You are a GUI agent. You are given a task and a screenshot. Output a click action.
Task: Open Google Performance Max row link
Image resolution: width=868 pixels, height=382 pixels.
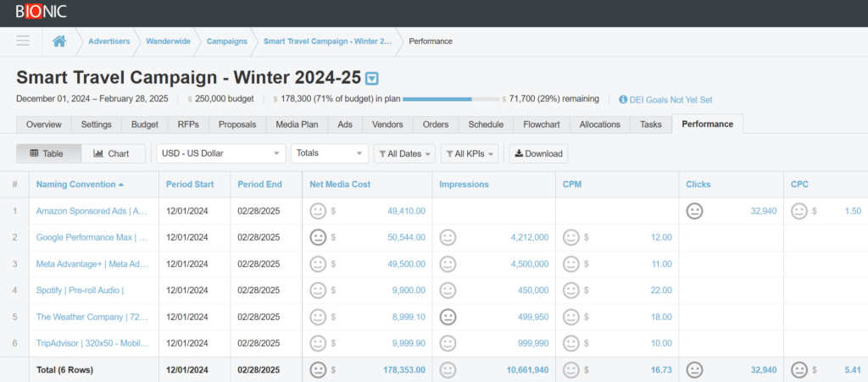pos(92,237)
